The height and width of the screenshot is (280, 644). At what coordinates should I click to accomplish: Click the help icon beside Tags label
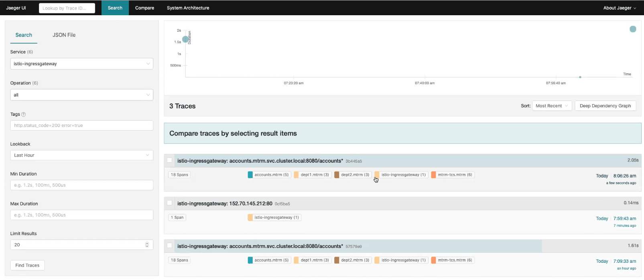pos(23,115)
